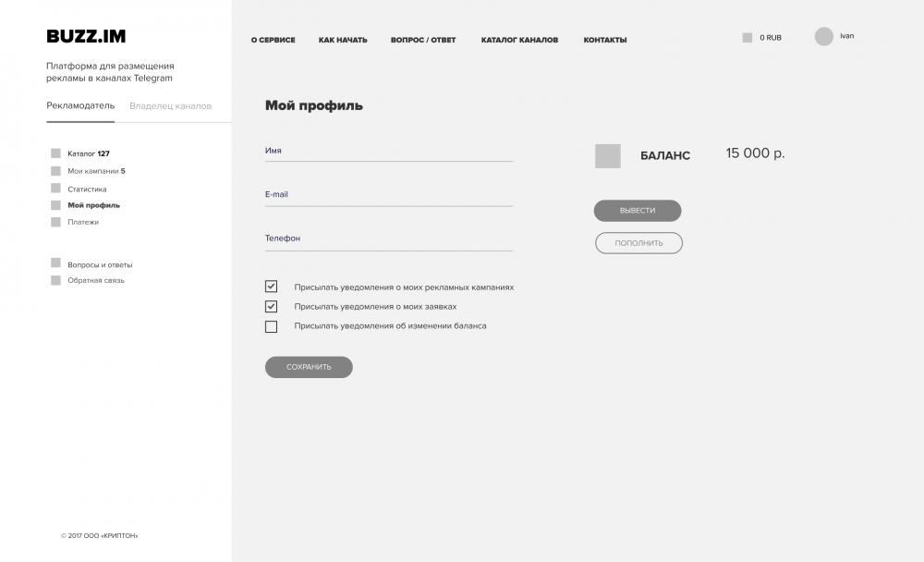Click the Пополнить button
The width and height of the screenshot is (924, 562).
(x=638, y=243)
